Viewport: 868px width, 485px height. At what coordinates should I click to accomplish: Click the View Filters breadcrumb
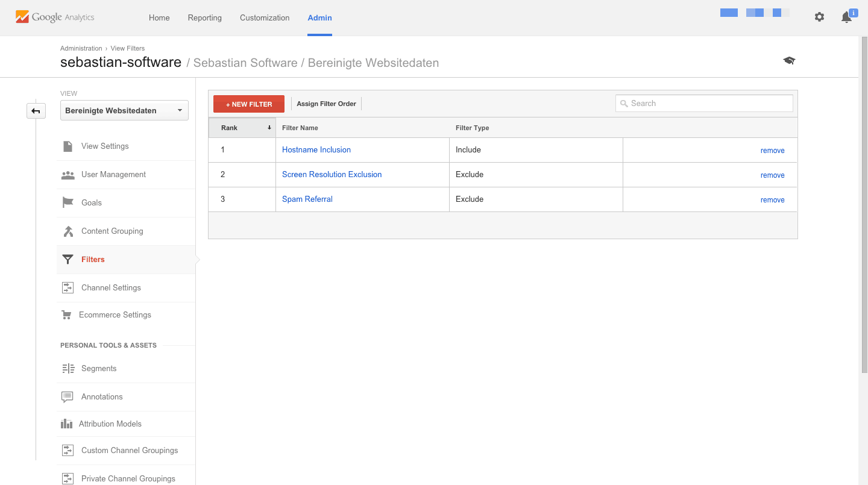128,48
